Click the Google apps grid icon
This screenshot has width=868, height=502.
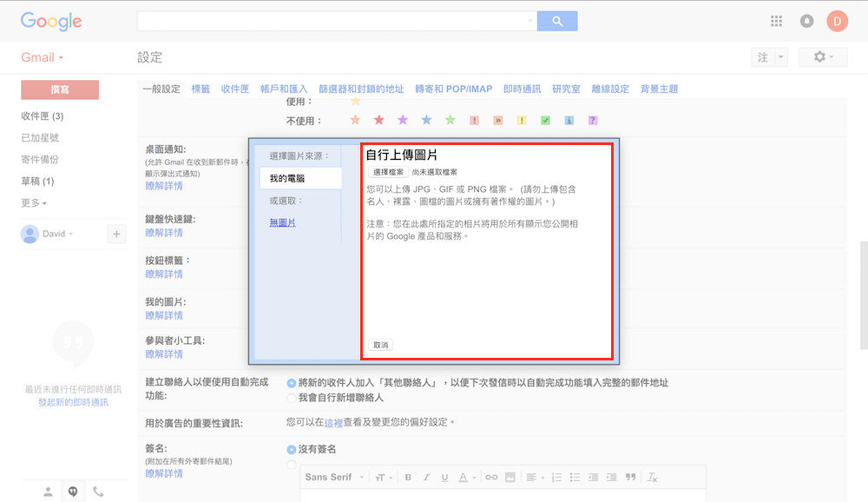point(776,21)
